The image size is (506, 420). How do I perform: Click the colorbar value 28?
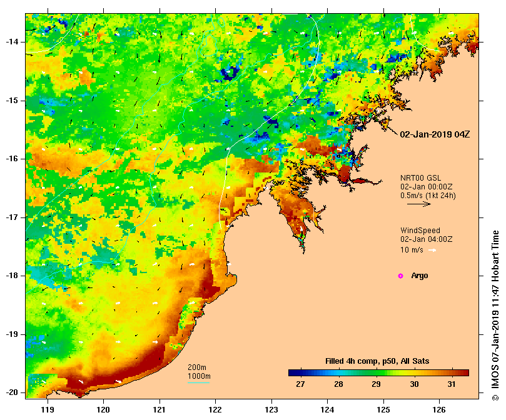(338, 384)
